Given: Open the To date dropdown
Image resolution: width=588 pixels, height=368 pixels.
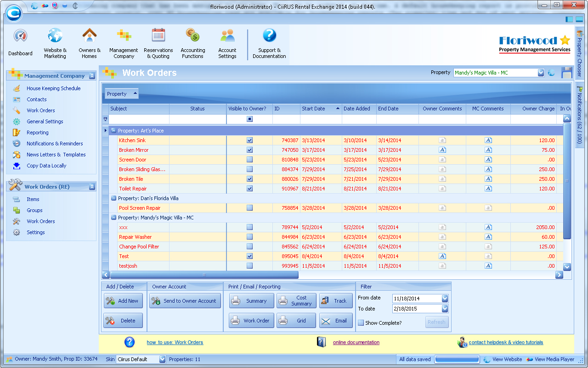Looking at the screenshot, I should pos(445,309).
